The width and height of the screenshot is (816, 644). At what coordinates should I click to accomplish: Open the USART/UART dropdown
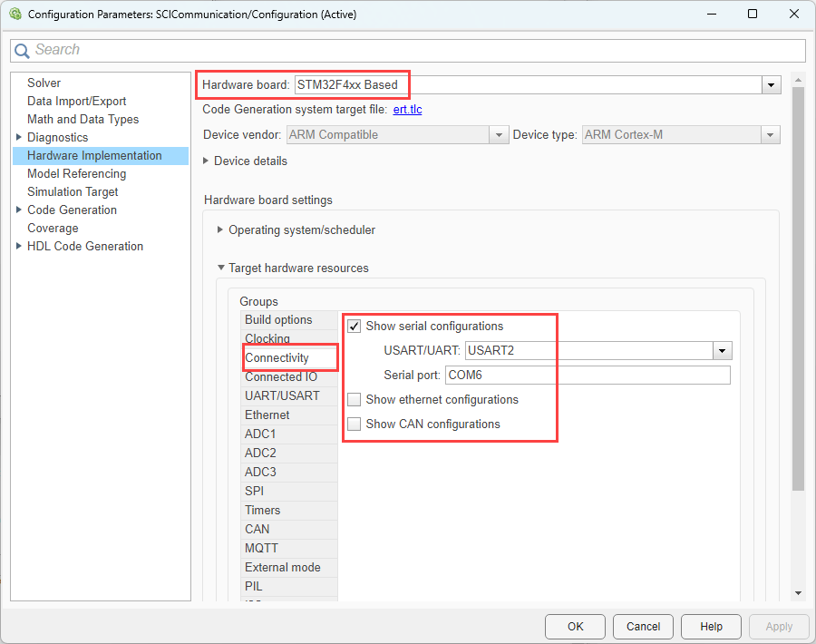722,351
